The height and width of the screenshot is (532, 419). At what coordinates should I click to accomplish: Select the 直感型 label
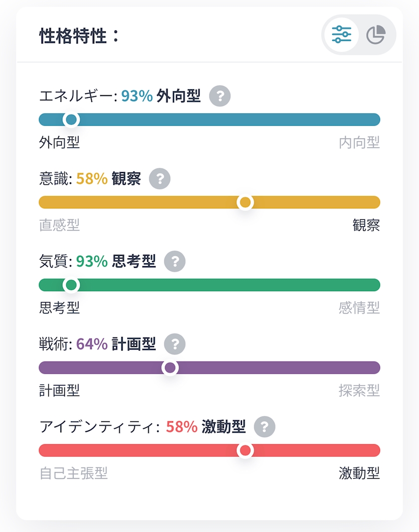click(x=59, y=225)
